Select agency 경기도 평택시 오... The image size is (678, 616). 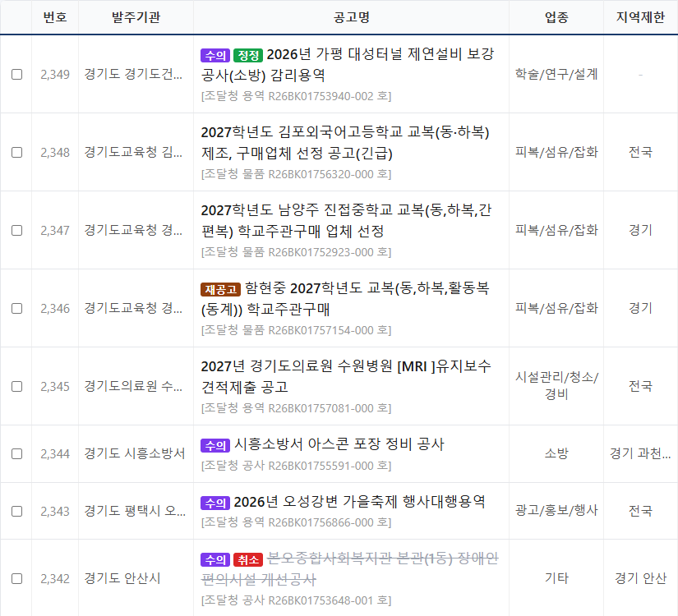tap(135, 512)
